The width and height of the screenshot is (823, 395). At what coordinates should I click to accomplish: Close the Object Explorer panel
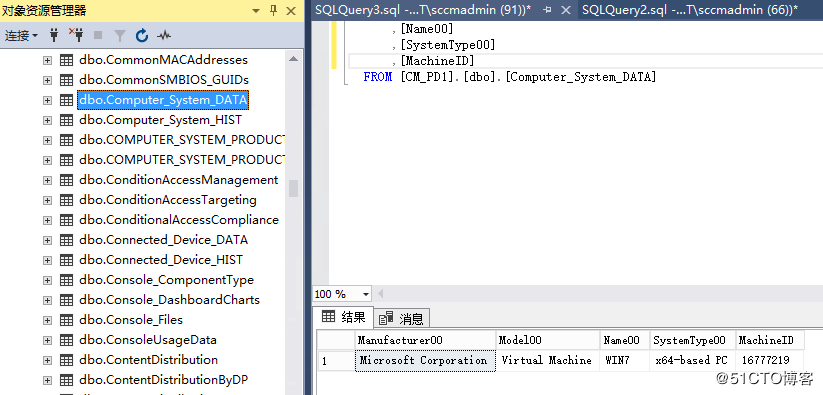click(291, 10)
